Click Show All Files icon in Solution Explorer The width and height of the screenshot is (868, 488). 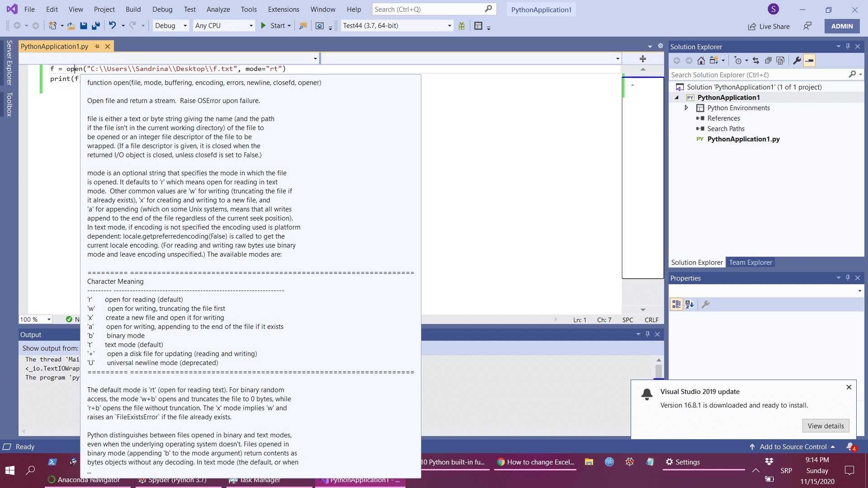point(780,61)
